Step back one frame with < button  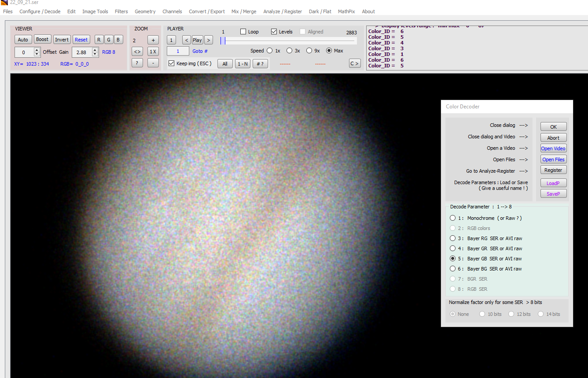pyautogui.click(x=187, y=40)
